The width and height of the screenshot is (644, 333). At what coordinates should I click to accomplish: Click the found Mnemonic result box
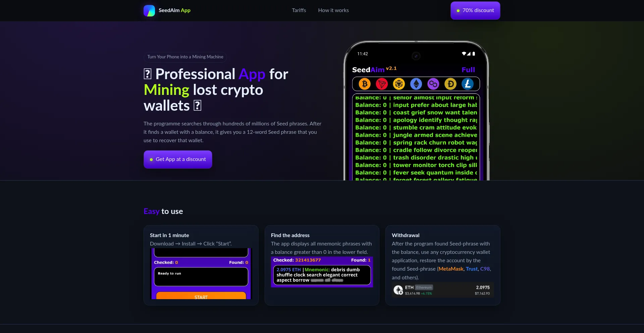322,275
